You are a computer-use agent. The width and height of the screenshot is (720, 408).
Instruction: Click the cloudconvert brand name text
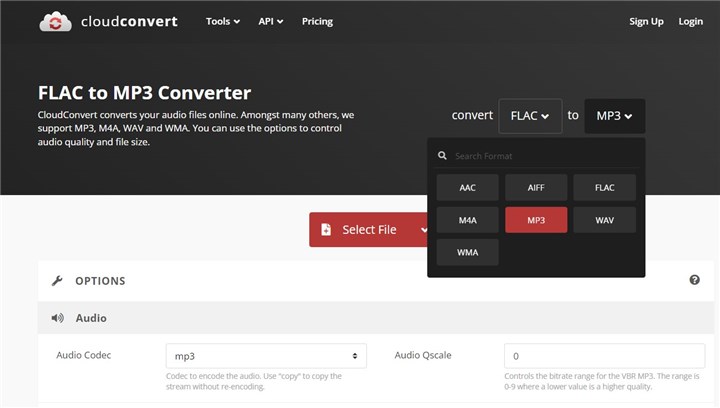point(129,22)
